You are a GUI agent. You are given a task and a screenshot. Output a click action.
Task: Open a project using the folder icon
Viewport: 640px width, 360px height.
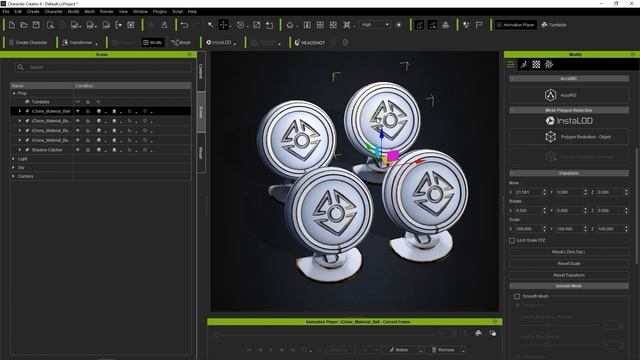click(x=24, y=25)
